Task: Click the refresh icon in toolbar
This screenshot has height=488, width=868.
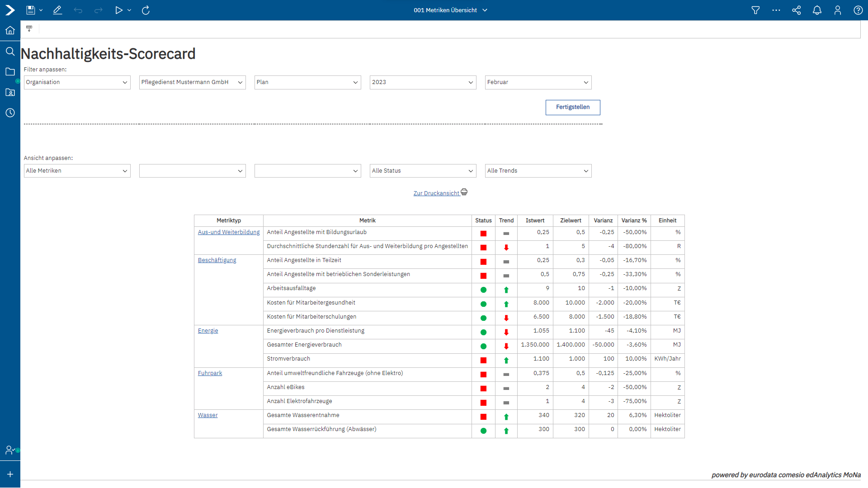Action: coord(146,10)
